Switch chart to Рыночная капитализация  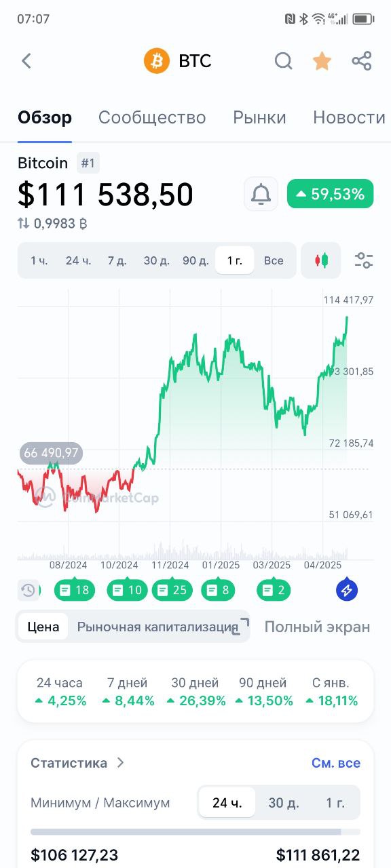point(157,627)
